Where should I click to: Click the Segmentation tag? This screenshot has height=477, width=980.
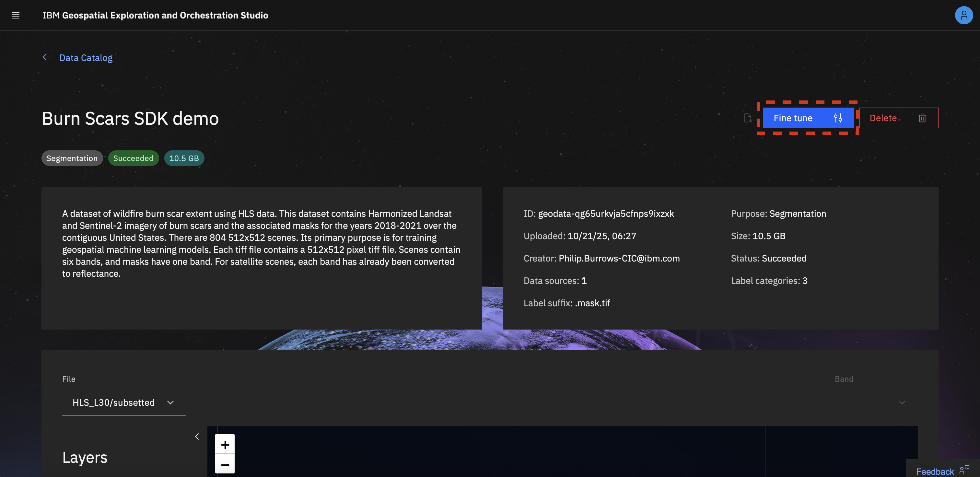[72, 158]
